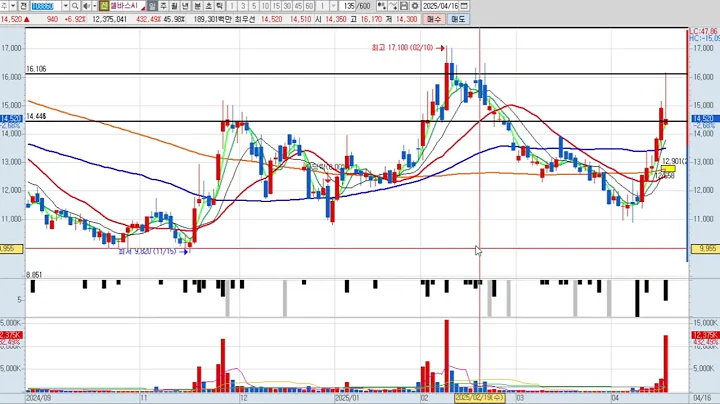
Task: Select the monthly 월 period
Action: coord(174,6)
